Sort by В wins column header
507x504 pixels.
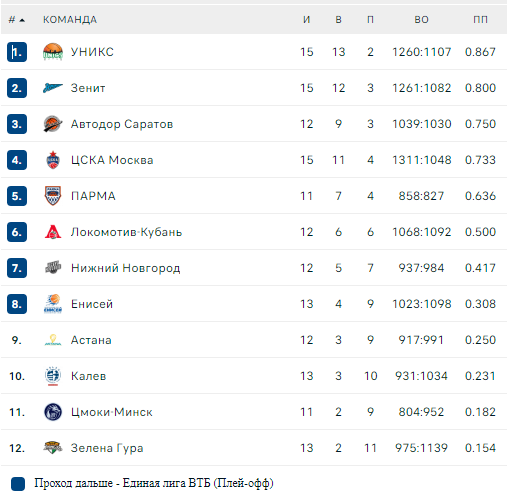[x=338, y=20]
